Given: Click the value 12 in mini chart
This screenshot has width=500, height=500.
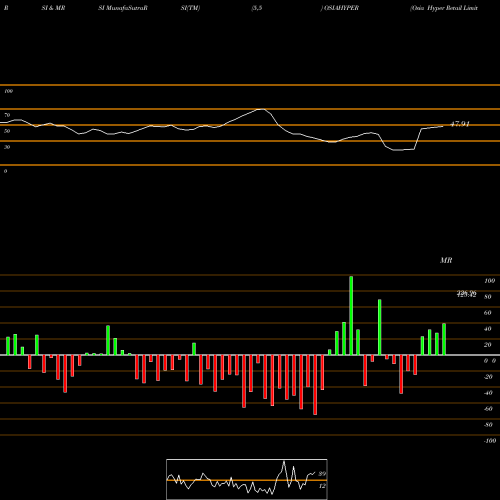Looking at the screenshot, I should point(322,486).
